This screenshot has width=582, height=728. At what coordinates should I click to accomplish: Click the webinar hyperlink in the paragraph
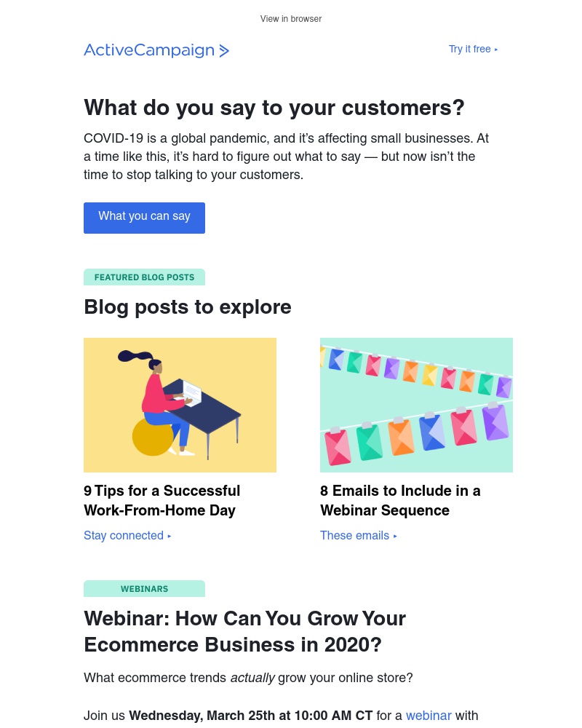click(428, 716)
